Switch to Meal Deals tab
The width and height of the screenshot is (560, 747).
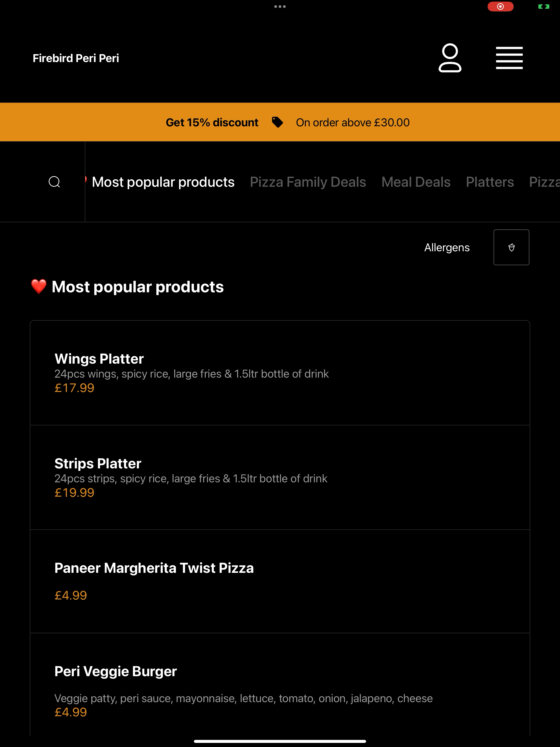coord(416,182)
